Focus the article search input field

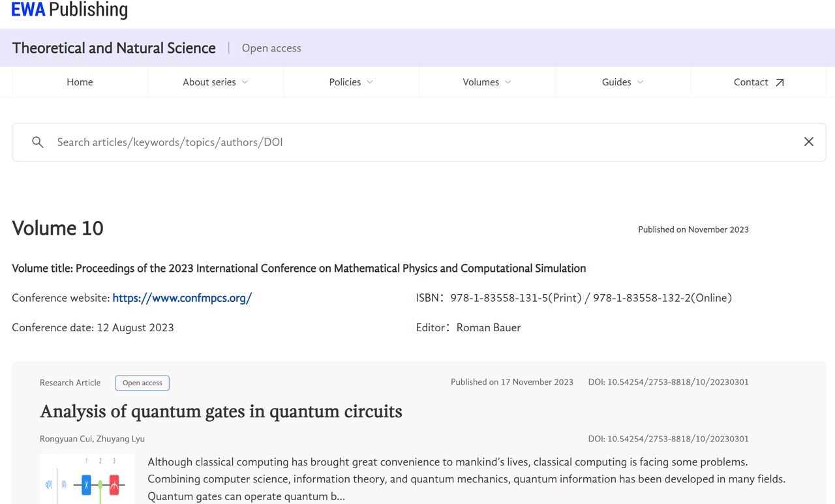click(x=417, y=142)
